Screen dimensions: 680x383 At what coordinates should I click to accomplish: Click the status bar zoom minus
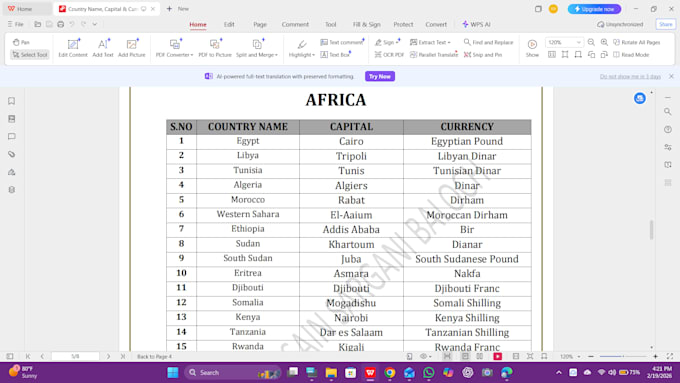[591, 356]
